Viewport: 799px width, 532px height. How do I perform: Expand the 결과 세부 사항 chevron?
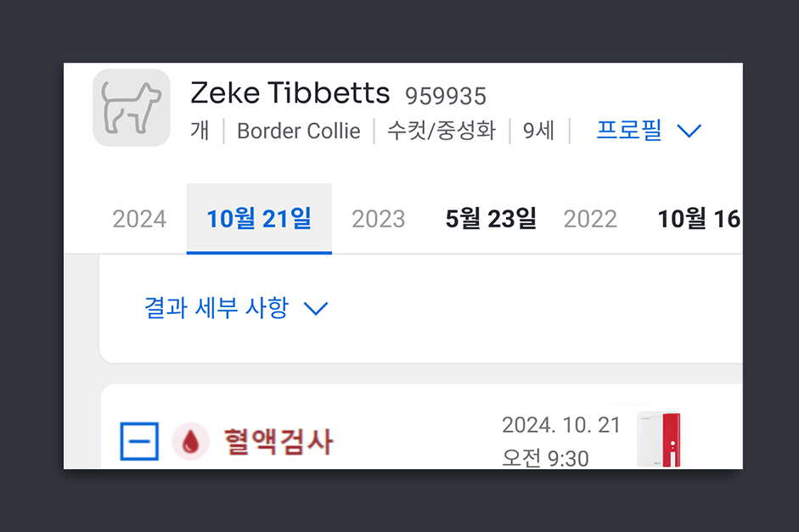click(x=315, y=309)
